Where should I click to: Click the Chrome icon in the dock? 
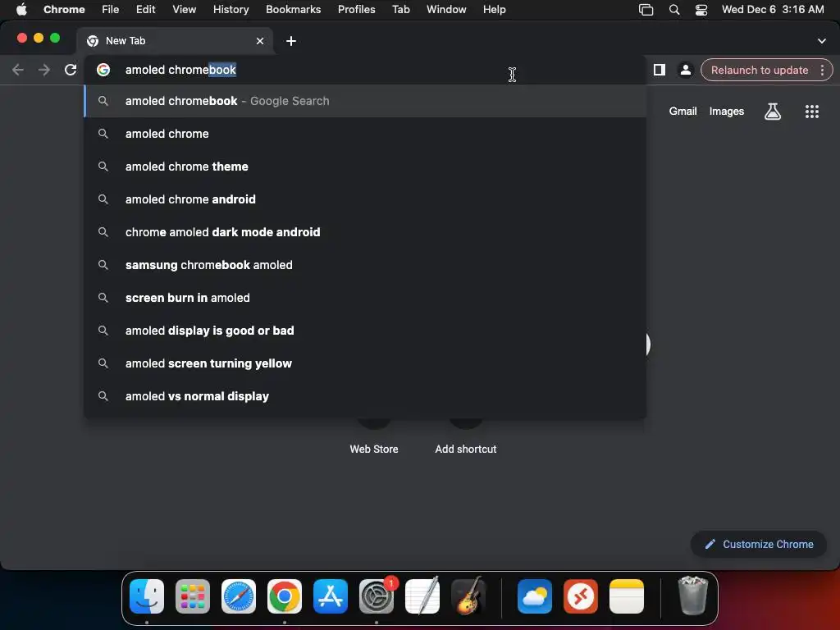pos(285,596)
